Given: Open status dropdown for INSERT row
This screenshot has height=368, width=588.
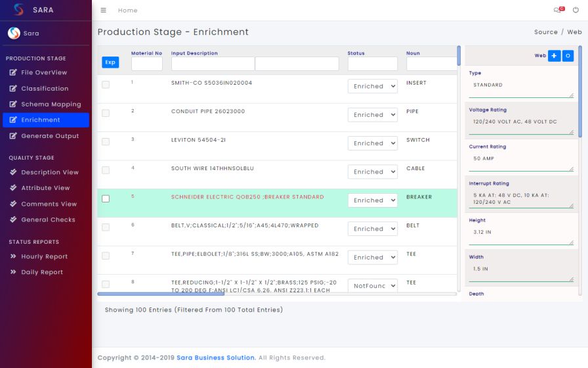Looking at the screenshot, I should click(x=372, y=86).
